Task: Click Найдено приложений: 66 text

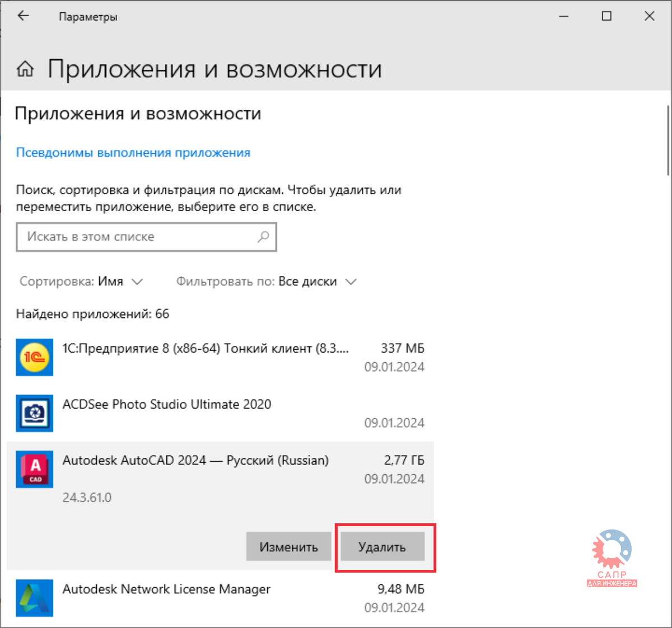Action: click(x=92, y=314)
